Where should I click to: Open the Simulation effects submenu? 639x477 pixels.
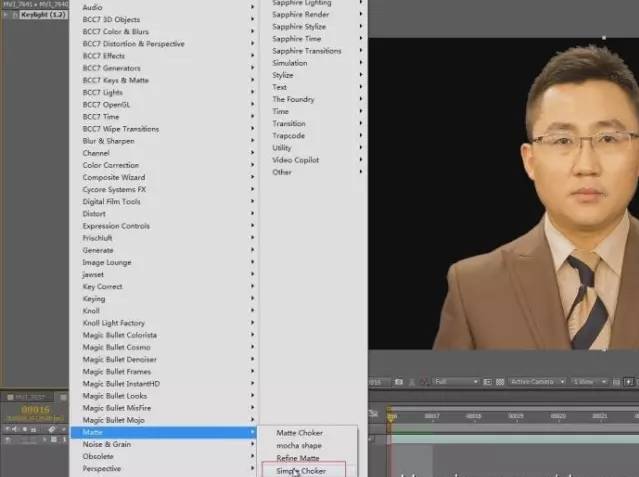tap(314, 63)
